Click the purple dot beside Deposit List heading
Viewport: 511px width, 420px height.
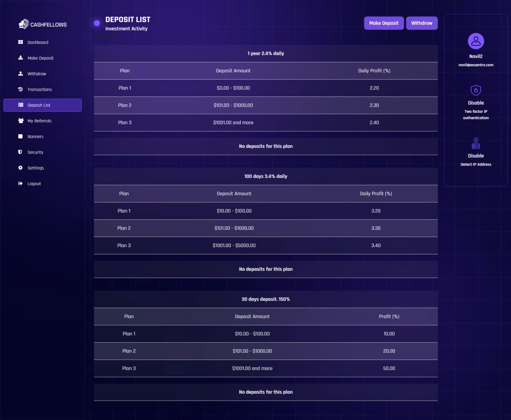pyautogui.click(x=97, y=23)
